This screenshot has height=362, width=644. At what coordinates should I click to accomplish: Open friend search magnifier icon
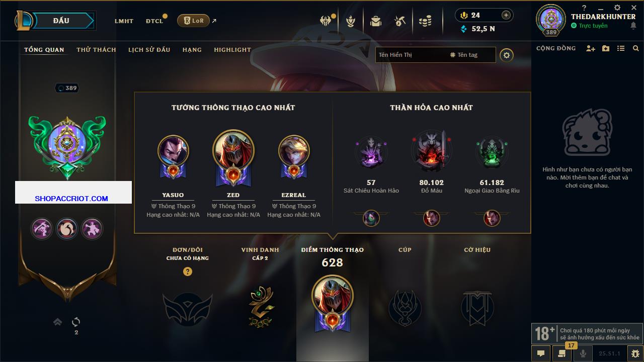coord(636,48)
